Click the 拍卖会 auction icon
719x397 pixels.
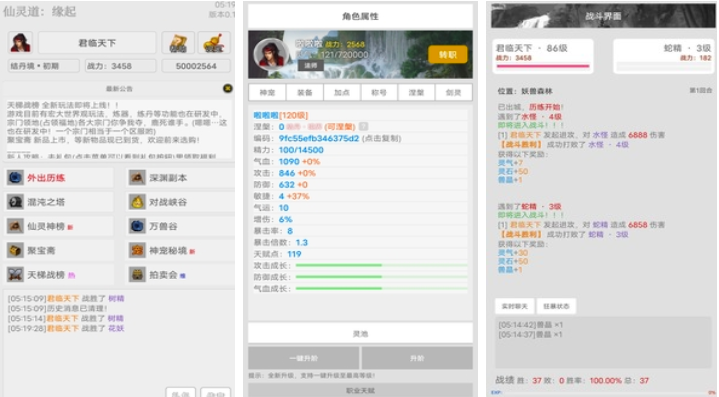pos(137,275)
